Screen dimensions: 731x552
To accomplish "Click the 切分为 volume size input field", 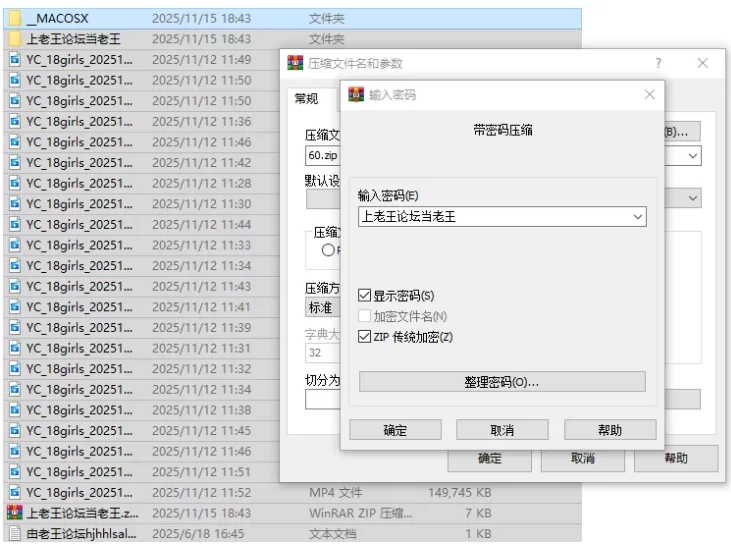I will [x=323, y=400].
